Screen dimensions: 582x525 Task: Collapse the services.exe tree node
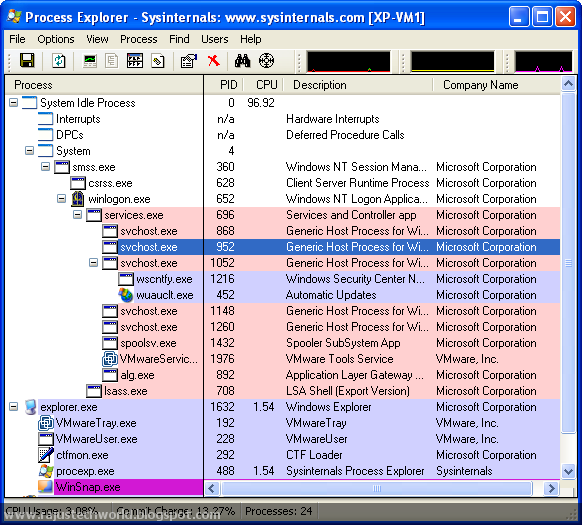pyautogui.click(x=77, y=215)
